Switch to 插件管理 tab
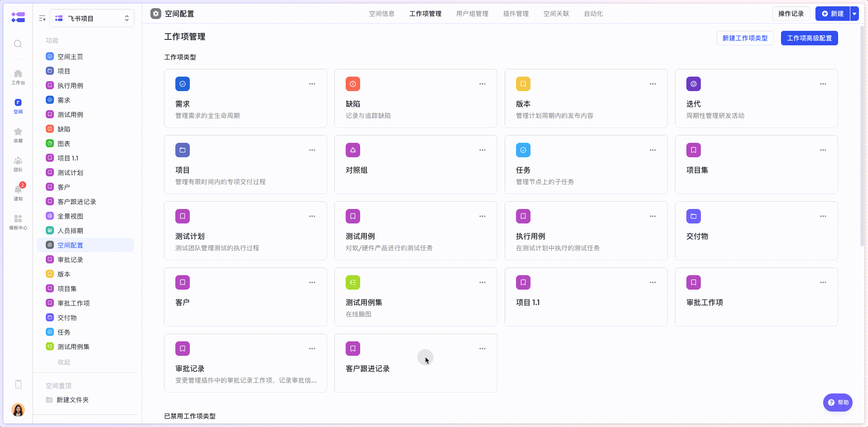868x427 pixels. (516, 14)
